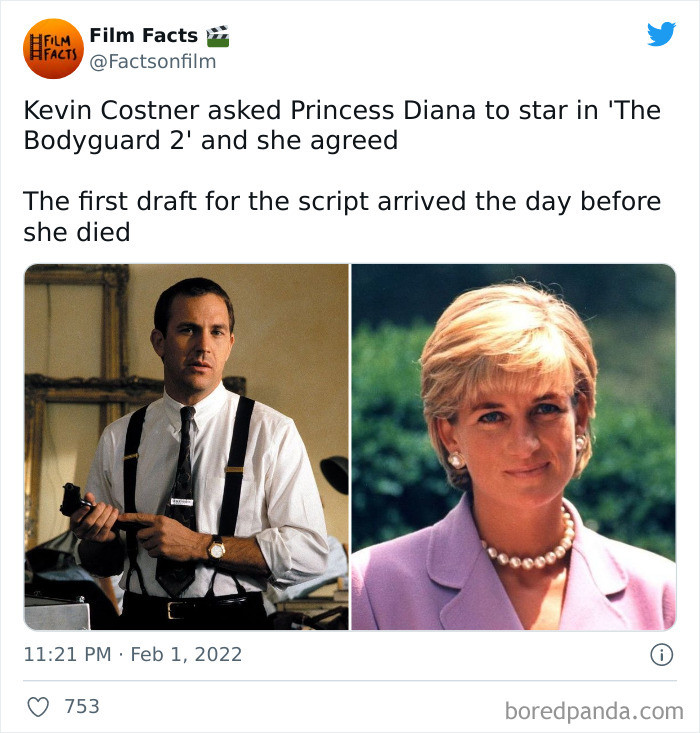Open the left photo of man in suspenders

(x=186, y=447)
